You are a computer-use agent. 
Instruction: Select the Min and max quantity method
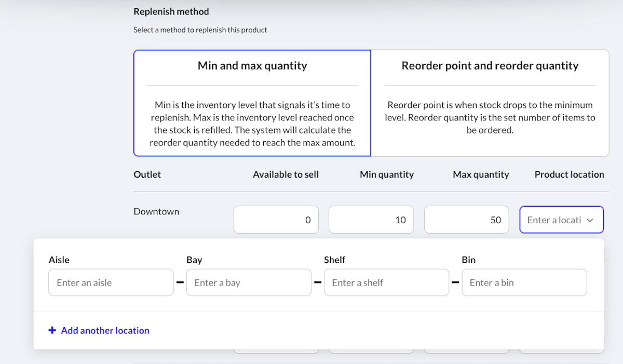point(252,103)
